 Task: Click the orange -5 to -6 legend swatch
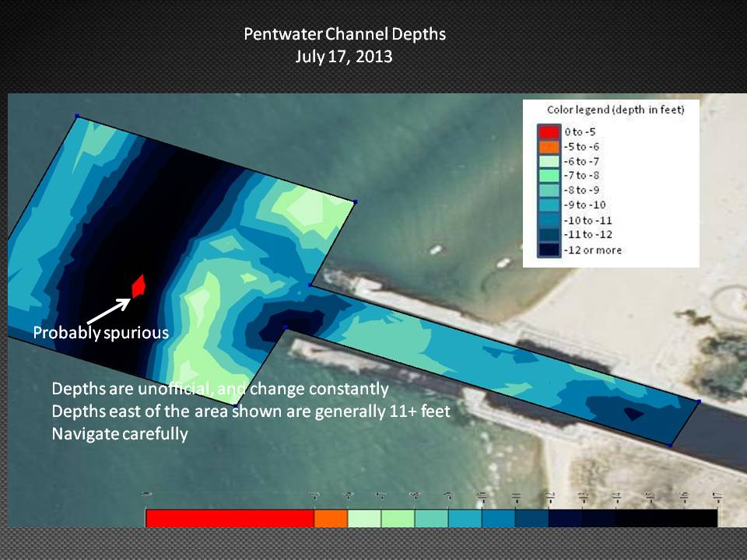point(549,146)
